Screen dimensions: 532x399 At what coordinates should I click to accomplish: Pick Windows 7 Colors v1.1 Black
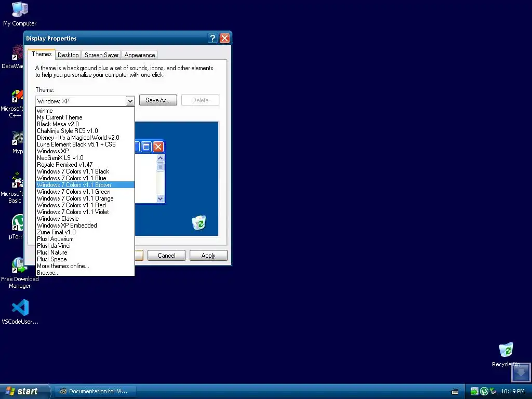(x=85, y=171)
